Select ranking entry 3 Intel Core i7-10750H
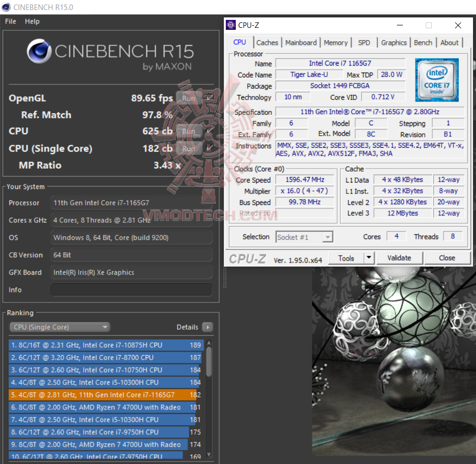This screenshot has width=476, height=464. pos(106,370)
